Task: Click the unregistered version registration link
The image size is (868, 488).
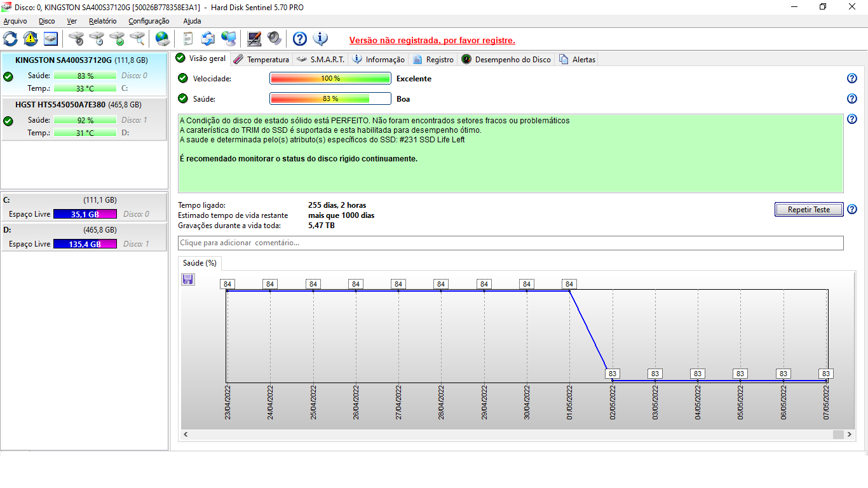Action: click(432, 40)
